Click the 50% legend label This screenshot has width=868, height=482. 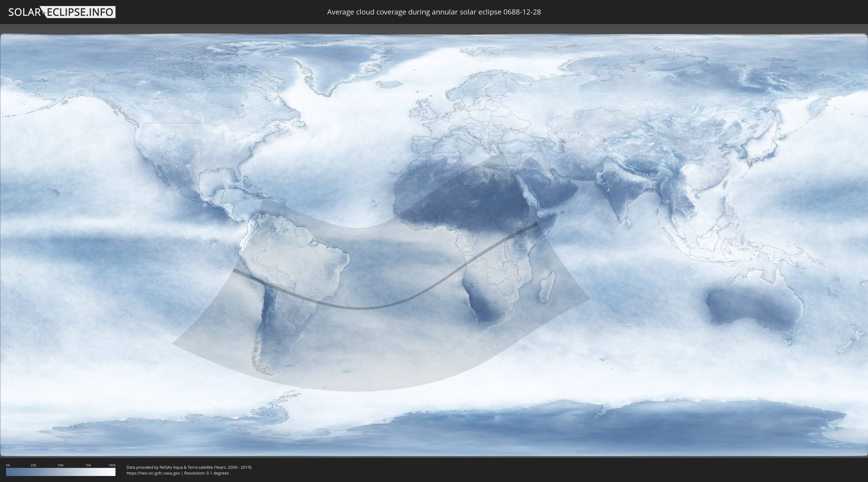click(x=61, y=465)
